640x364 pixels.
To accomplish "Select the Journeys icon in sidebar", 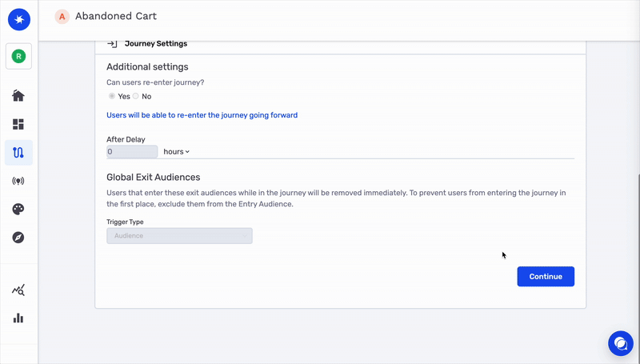I will [18, 152].
